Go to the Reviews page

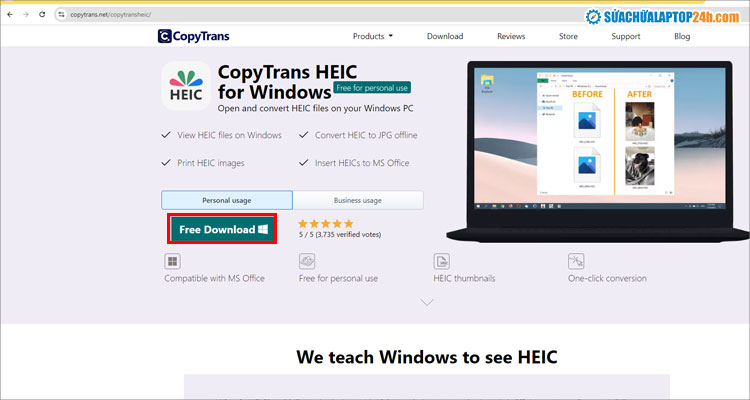[x=511, y=36]
